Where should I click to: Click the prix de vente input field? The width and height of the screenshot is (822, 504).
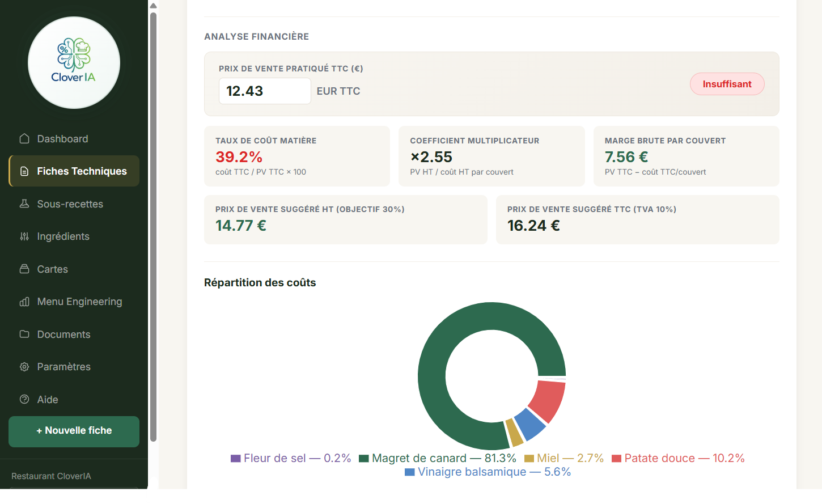265,91
